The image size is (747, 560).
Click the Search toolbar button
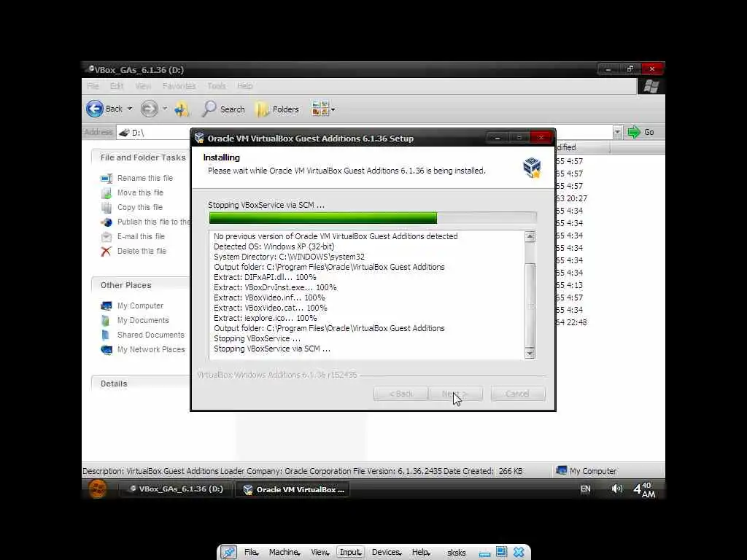(x=223, y=109)
